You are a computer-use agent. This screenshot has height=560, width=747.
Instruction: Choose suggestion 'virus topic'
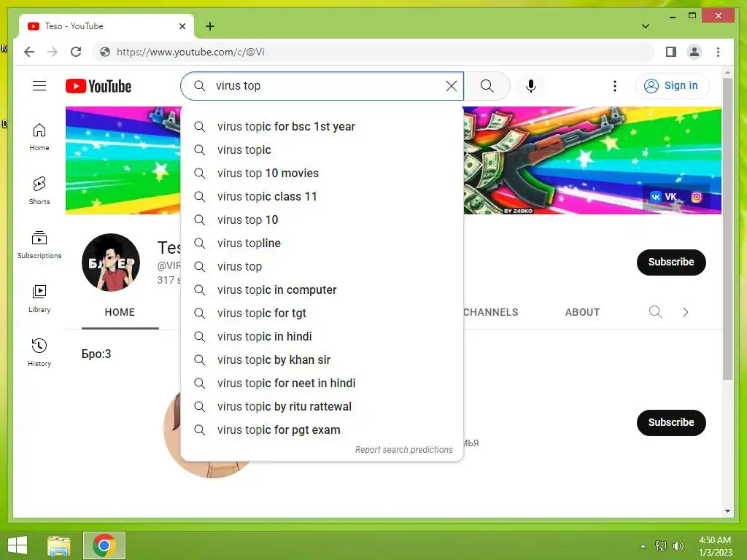pos(322,150)
